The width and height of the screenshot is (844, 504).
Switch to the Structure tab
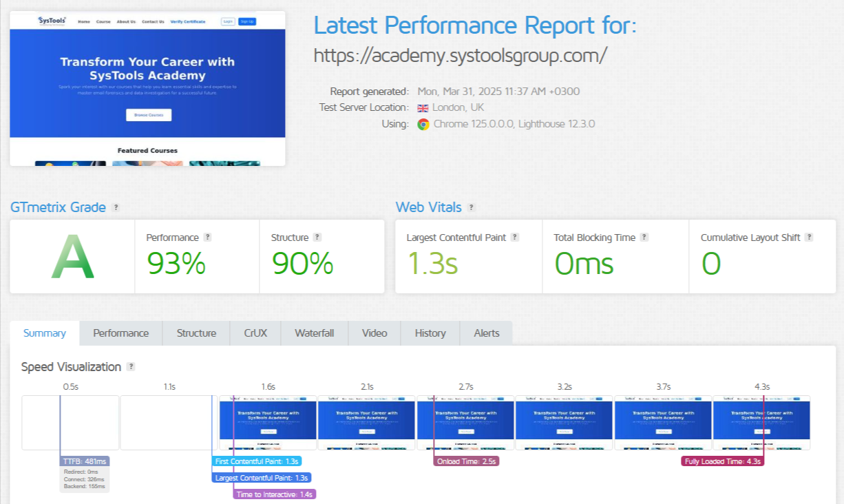click(x=196, y=333)
